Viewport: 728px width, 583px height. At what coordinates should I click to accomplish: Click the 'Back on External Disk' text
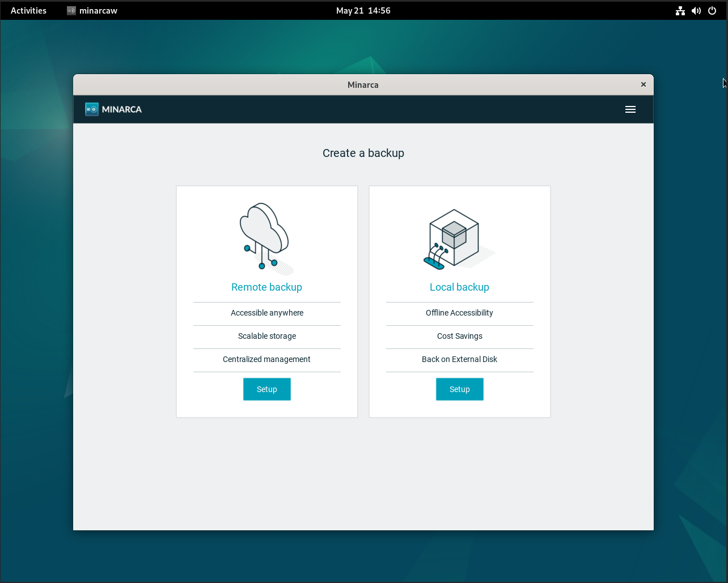459,359
